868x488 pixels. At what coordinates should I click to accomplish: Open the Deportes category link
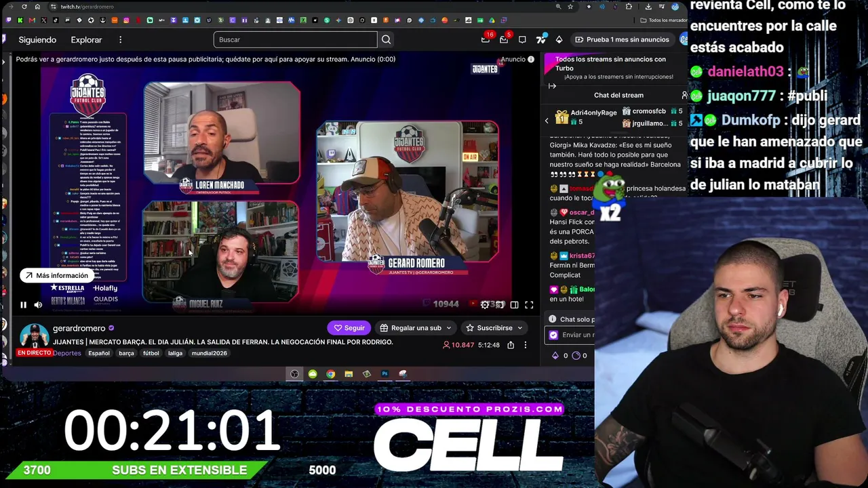click(67, 353)
